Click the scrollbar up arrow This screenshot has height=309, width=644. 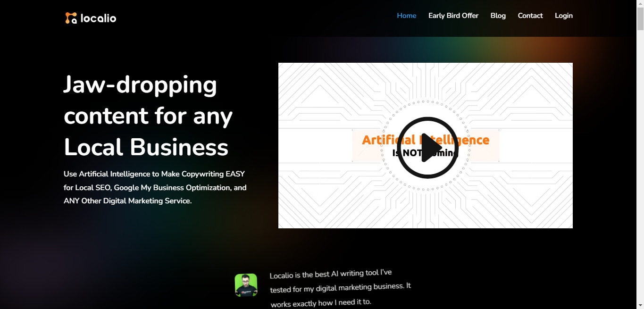pos(640,4)
